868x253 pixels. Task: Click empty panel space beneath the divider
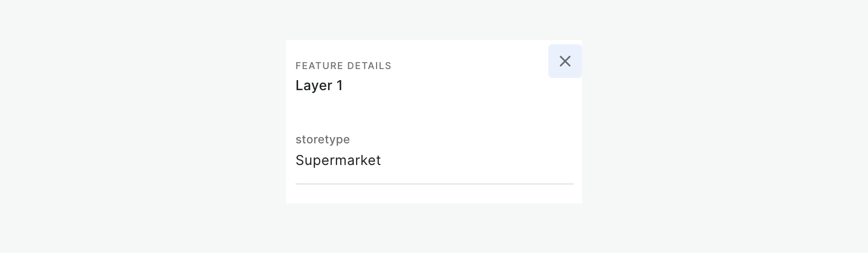click(x=434, y=194)
